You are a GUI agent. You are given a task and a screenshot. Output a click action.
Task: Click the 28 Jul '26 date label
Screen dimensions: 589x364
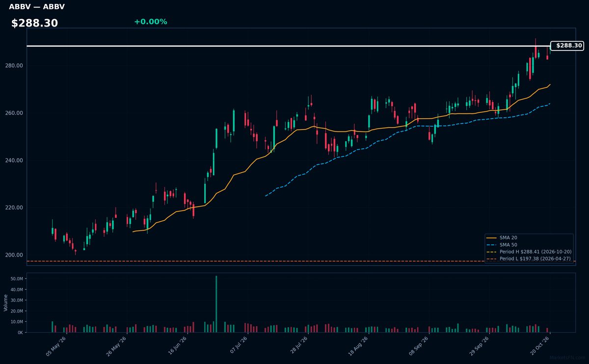point(299,345)
